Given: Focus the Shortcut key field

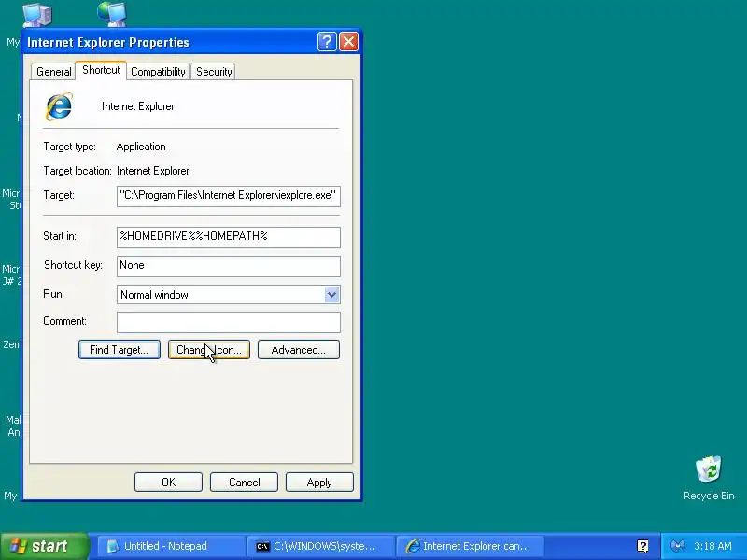Looking at the screenshot, I should click(228, 266).
